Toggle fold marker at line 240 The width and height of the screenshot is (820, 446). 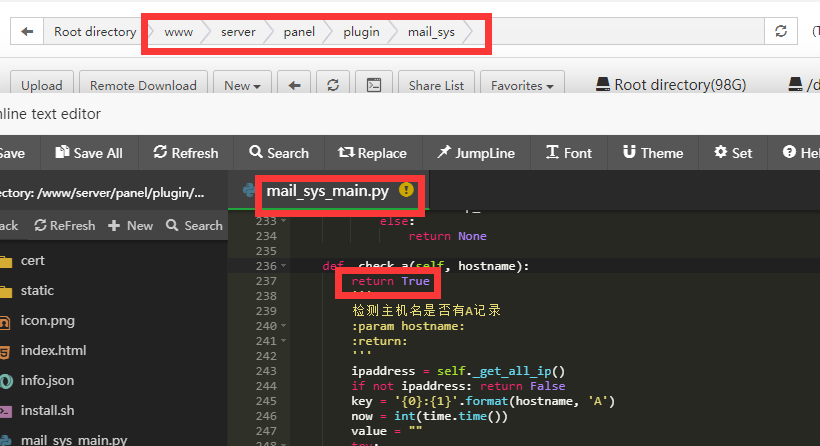click(x=286, y=326)
